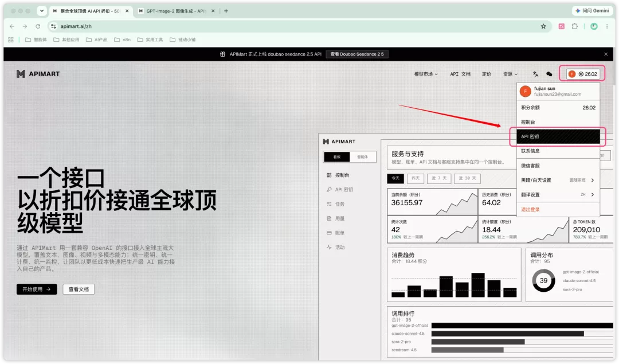The width and height of the screenshot is (619, 364).
Task: Click the 用量 document icon in sidebar
Action: click(x=329, y=218)
